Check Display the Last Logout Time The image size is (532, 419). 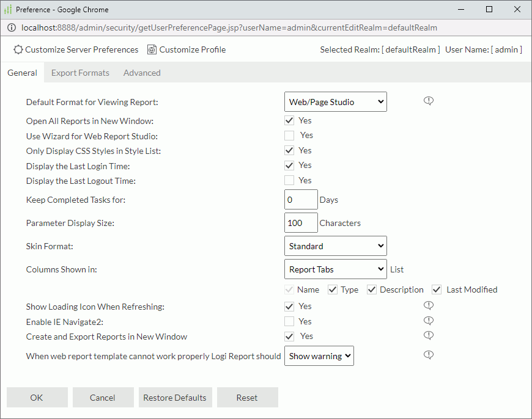[289, 180]
